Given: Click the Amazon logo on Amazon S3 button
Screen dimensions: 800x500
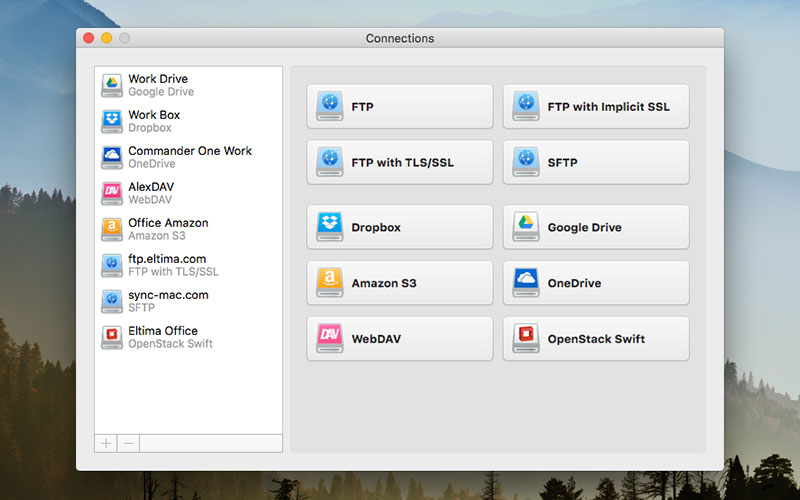Looking at the screenshot, I should pos(330,283).
